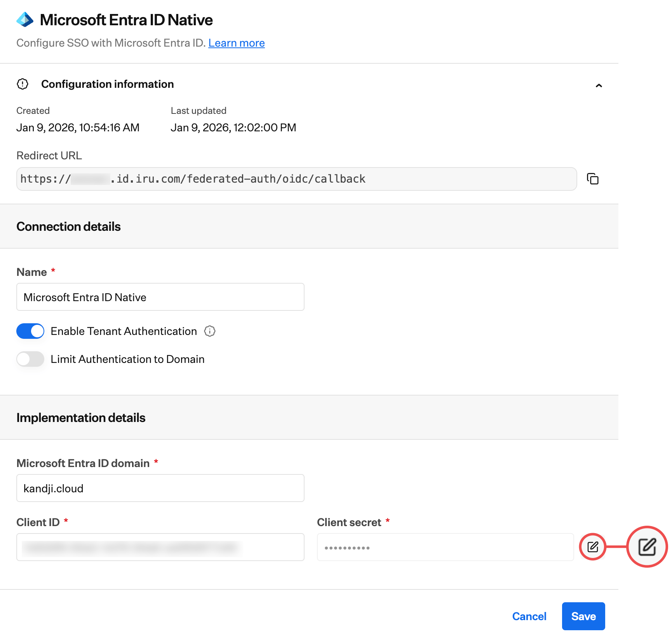Turn on Limit Authentication to Domain
672x638 pixels.
30,359
